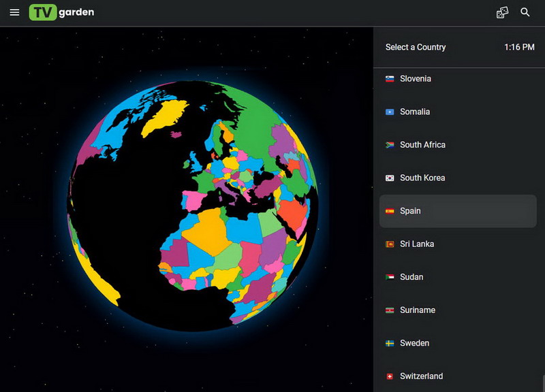Click the Select a Country heading
The image size is (545, 392).
pyautogui.click(x=416, y=48)
